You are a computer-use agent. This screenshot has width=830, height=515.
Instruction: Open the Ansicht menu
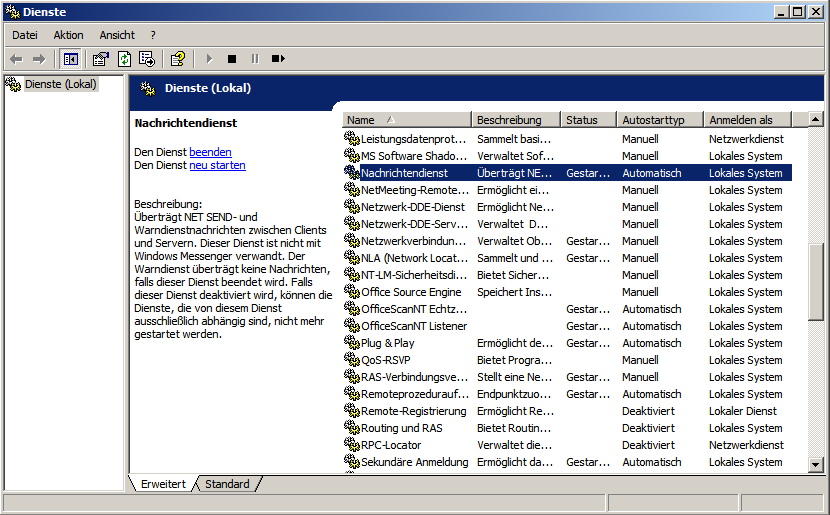pos(117,35)
